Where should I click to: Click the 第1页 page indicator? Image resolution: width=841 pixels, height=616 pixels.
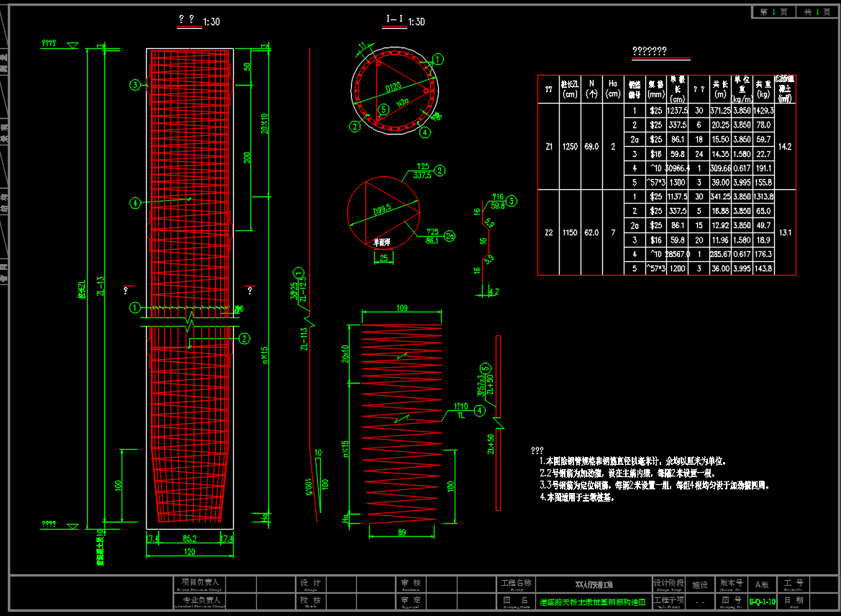774,12
